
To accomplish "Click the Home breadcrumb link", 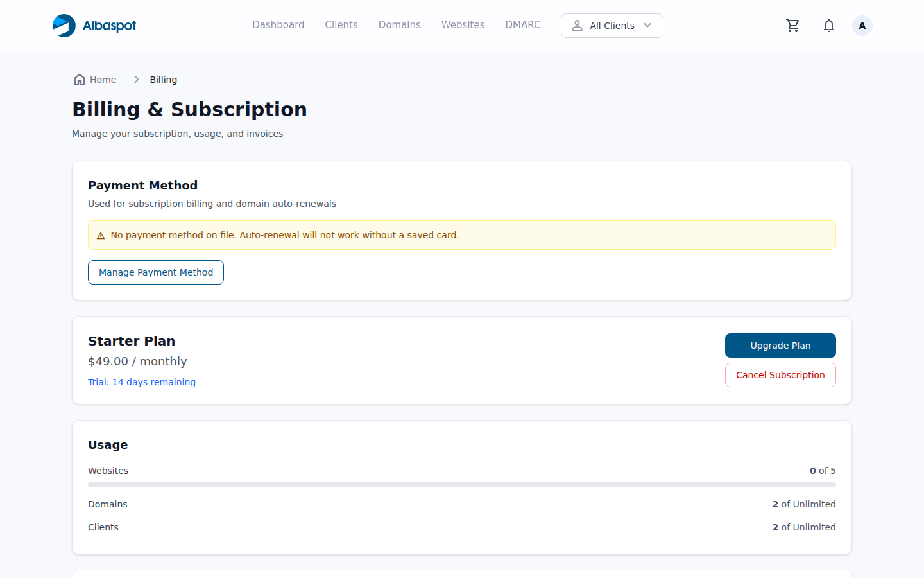I will [103, 79].
